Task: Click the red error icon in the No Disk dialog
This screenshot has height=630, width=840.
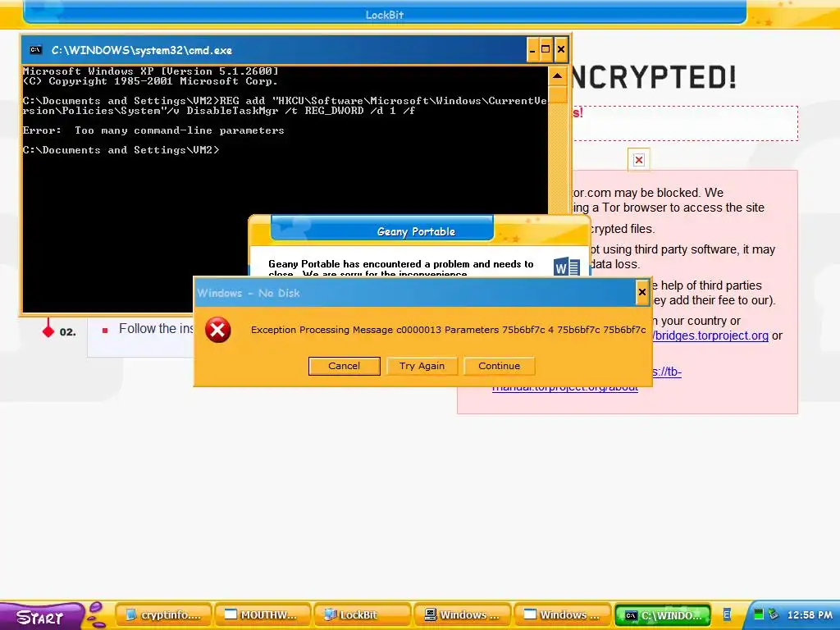Action: click(218, 330)
